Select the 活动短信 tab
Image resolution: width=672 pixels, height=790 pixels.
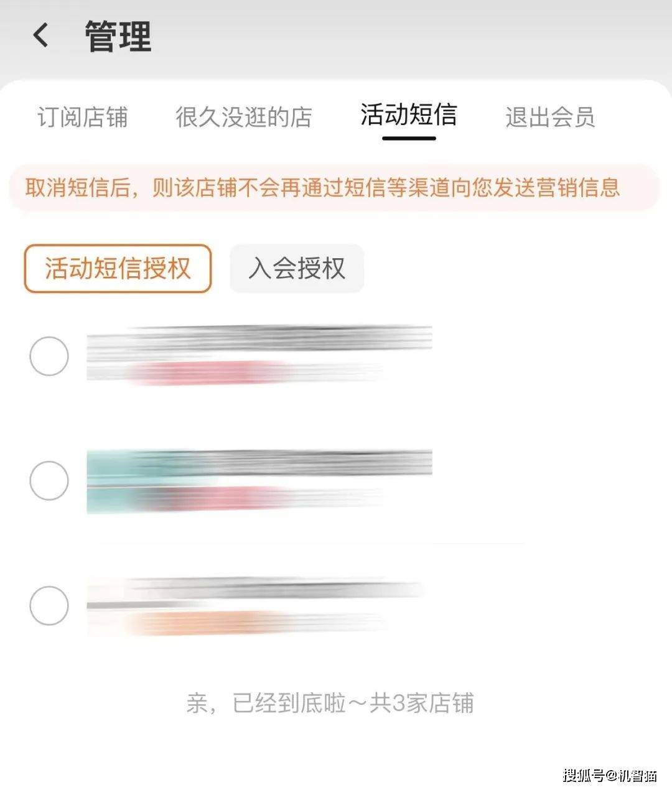coord(409,116)
